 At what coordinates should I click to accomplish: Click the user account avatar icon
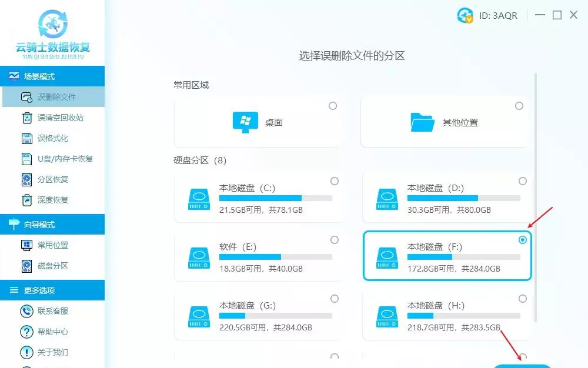click(465, 16)
